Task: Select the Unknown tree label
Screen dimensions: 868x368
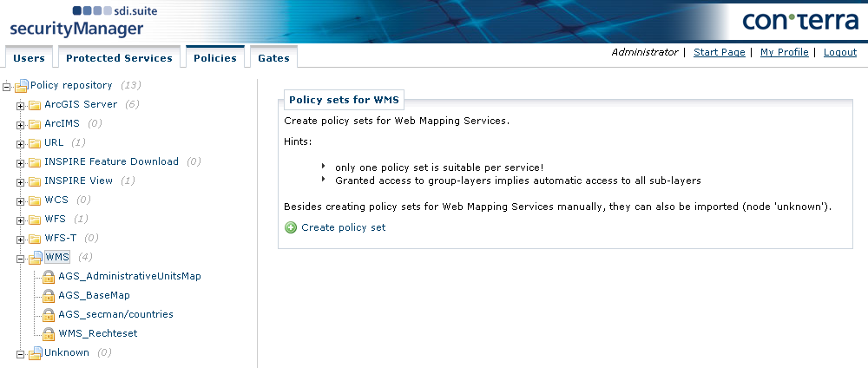Action: (x=67, y=352)
